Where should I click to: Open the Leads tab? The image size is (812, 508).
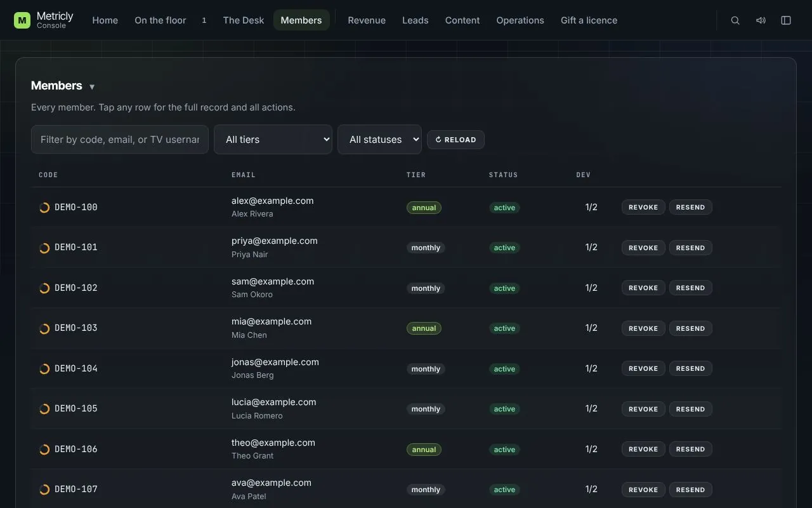pos(416,20)
